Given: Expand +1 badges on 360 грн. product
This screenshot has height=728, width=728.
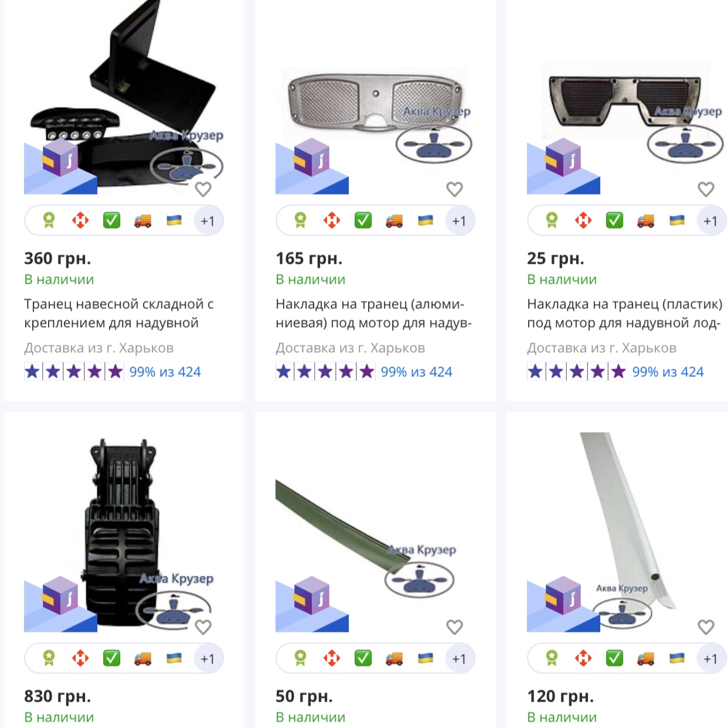Looking at the screenshot, I should point(207,221).
